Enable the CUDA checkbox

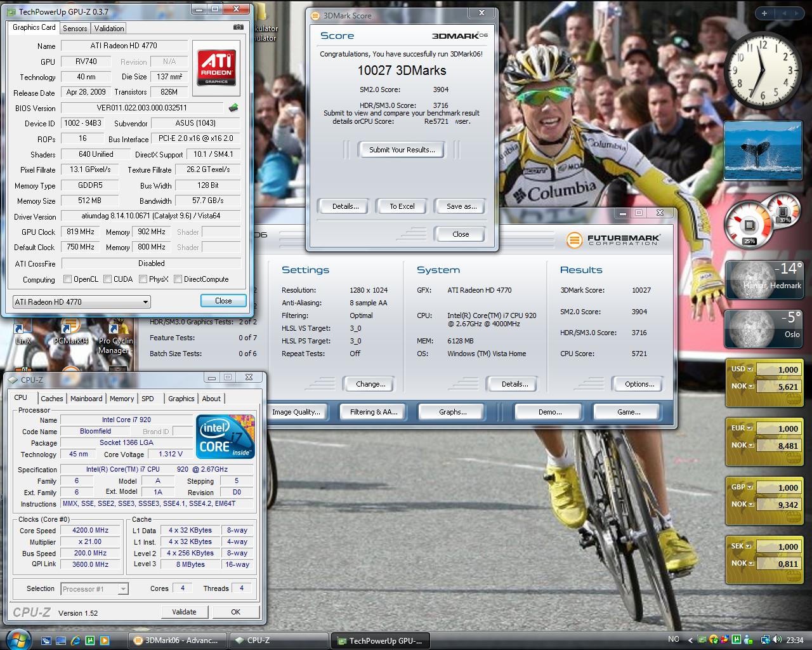coord(108,279)
